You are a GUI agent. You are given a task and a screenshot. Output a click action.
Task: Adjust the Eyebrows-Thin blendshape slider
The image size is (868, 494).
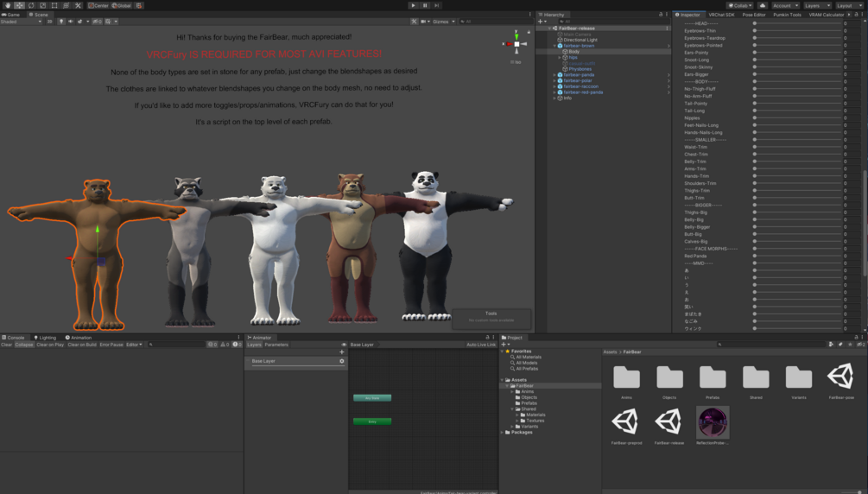coord(797,30)
